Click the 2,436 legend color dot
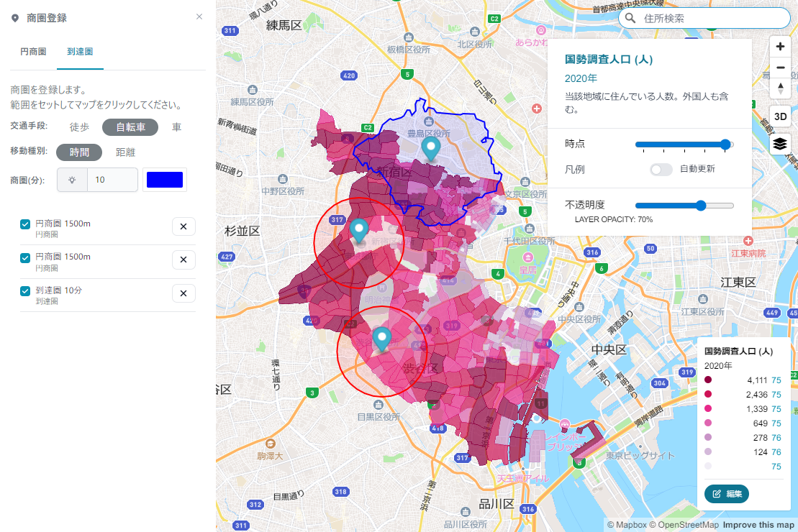This screenshot has width=798, height=532. (x=708, y=394)
